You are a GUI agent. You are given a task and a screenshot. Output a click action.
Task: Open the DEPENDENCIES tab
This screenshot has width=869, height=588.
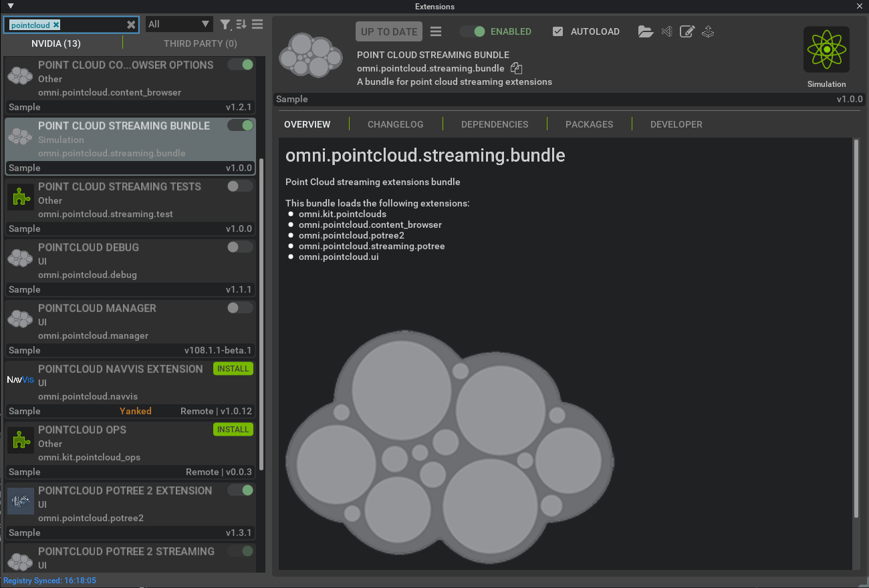coord(495,124)
